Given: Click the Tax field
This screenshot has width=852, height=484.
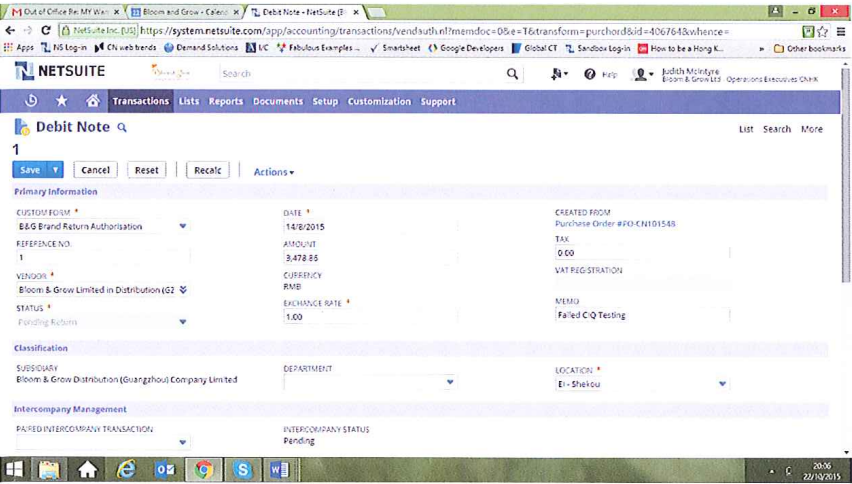Looking at the screenshot, I should point(642,253).
